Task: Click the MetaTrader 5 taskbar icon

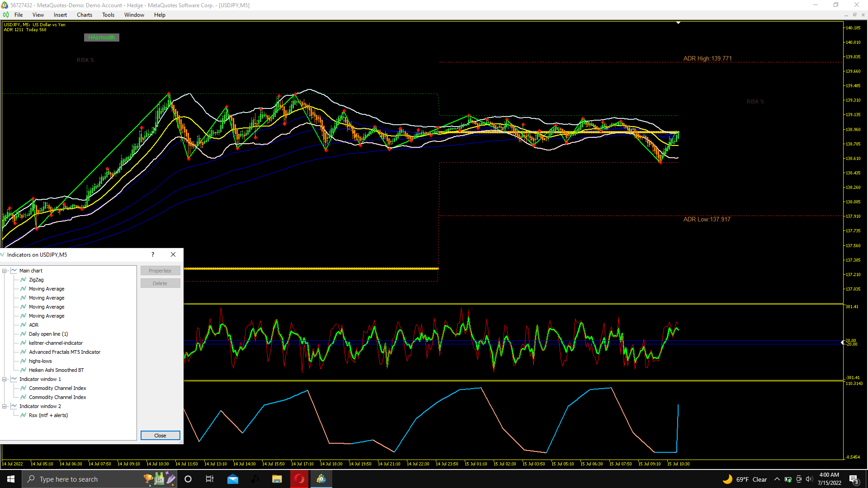Action: 321,479
